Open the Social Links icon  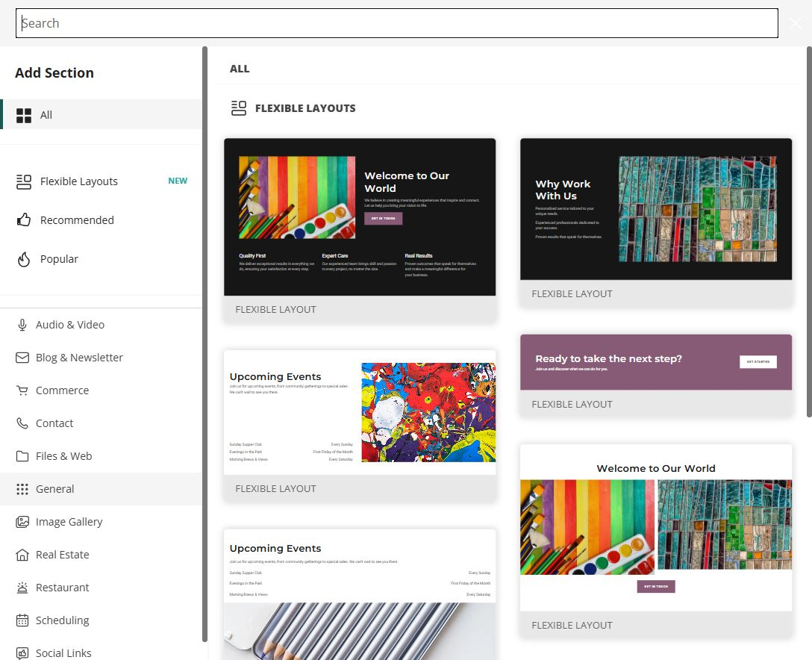22,653
